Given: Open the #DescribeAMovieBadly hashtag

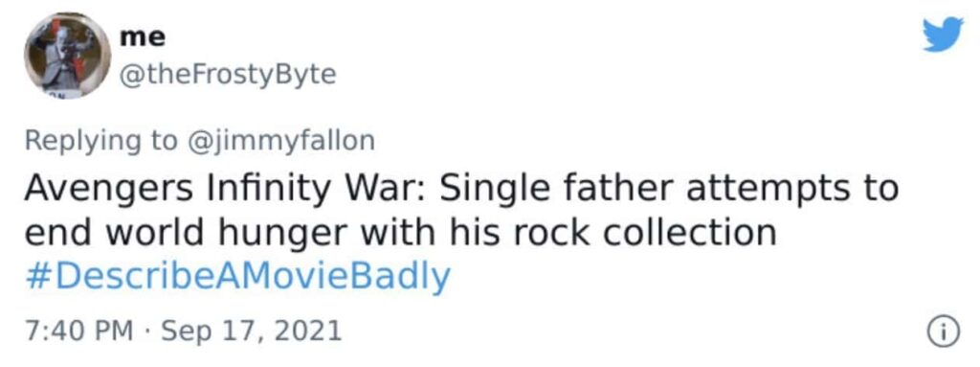Looking at the screenshot, I should 237,278.
